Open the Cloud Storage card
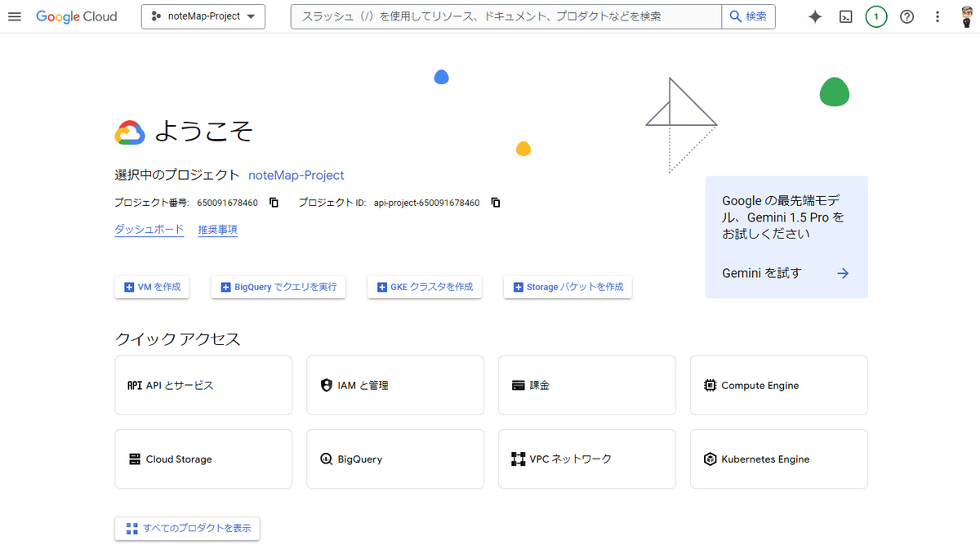 [x=203, y=459]
